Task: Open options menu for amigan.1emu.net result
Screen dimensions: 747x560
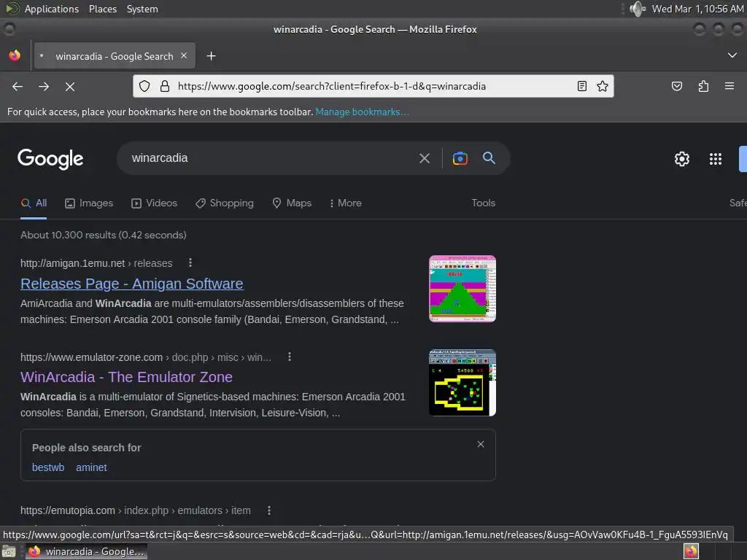Action: (x=190, y=262)
